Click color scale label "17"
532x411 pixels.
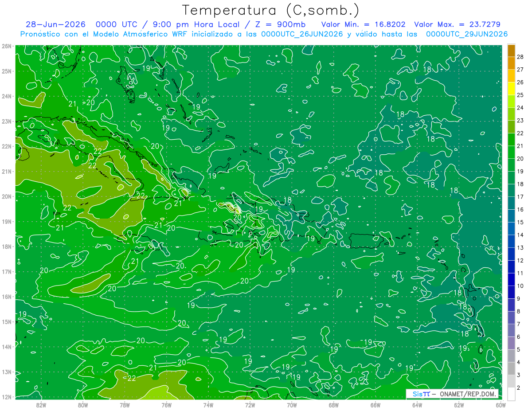click(x=520, y=197)
